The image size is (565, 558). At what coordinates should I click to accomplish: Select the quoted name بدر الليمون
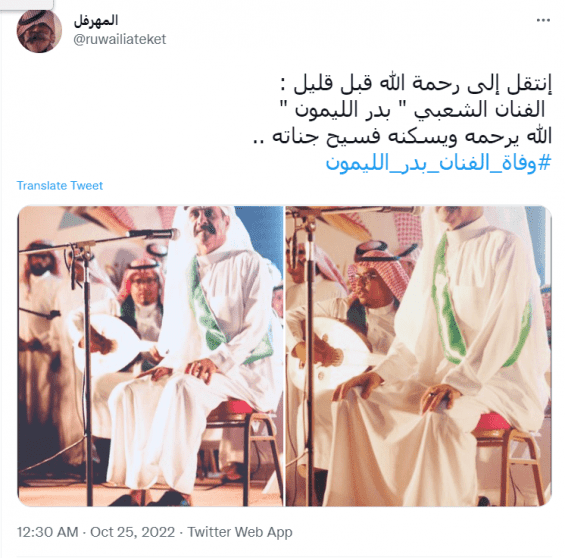coord(342,111)
